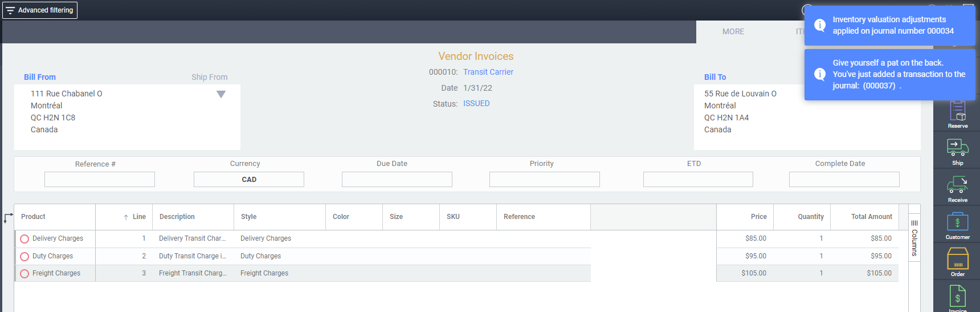Select the Delivery Charges row radio circle
The image size is (980, 312).
tap(24, 239)
